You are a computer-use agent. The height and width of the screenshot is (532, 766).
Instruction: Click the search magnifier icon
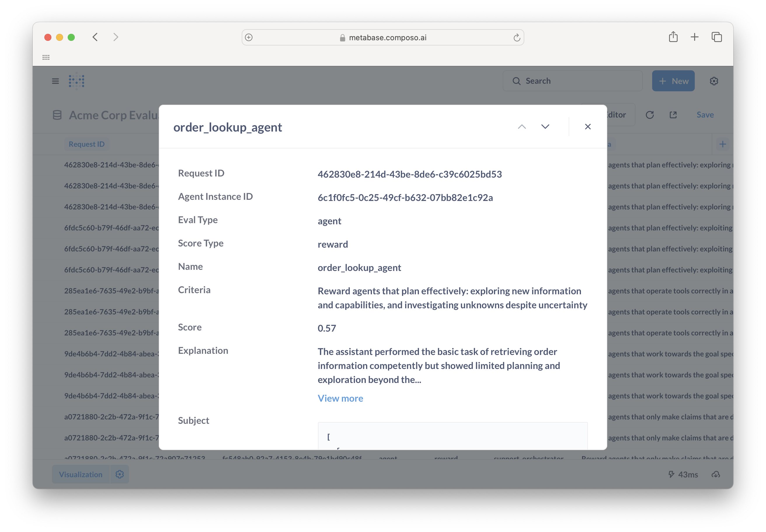tap(516, 81)
